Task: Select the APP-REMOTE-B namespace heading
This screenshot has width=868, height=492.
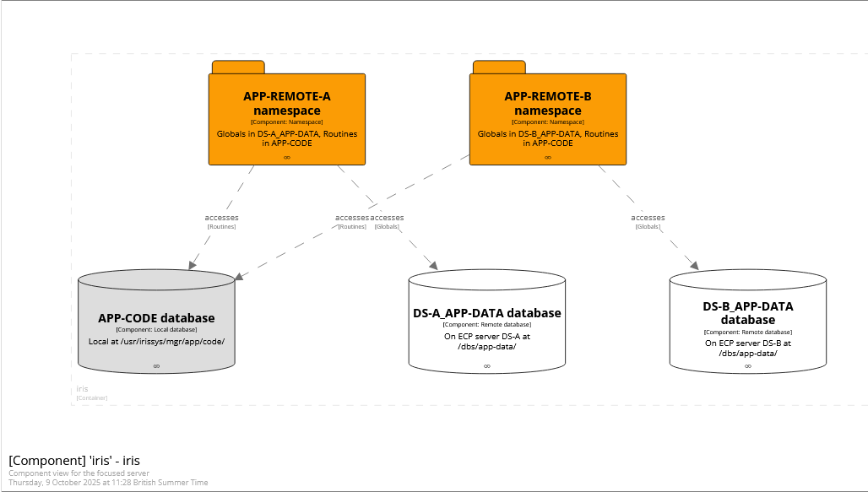Action: pyautogui.click(x=548, y=103)
